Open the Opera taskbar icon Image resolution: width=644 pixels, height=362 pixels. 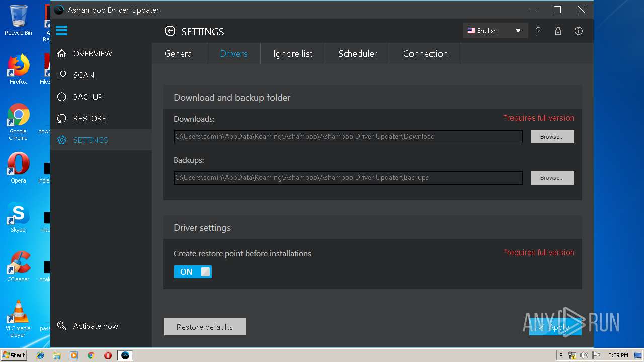point(108,355)
